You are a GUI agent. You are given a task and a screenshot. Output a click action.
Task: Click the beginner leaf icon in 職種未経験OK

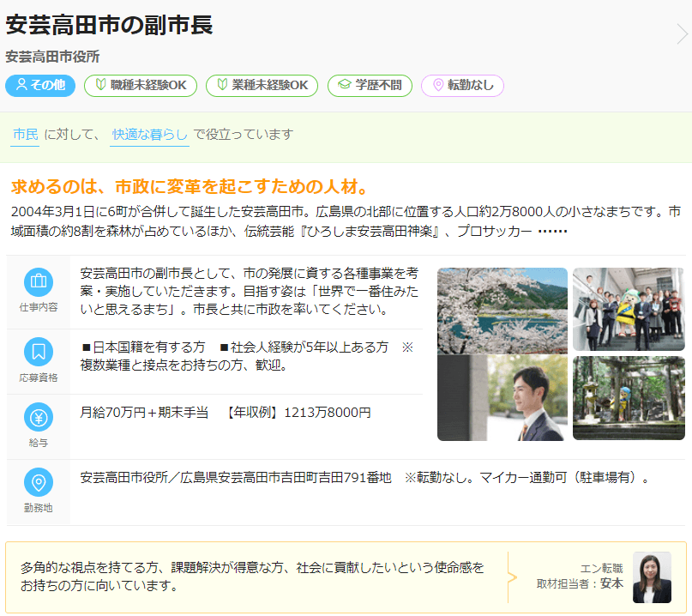click(x=99, y=86)
